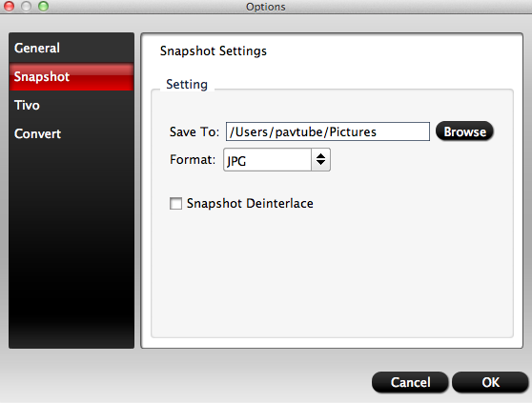This screenshot has height=403, width=532.
Task: Click the Save To label
Action: pyautogui.click(x=194, y=131)
